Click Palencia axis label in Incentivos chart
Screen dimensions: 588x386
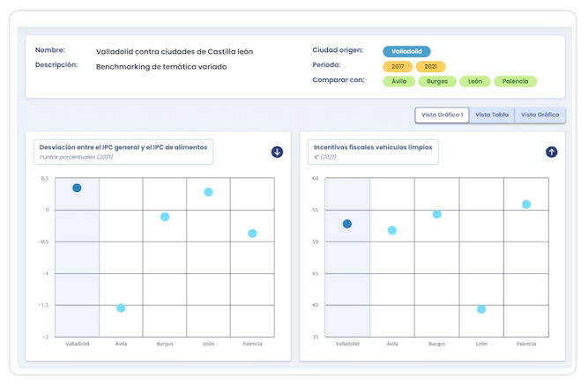coord(526,344)
